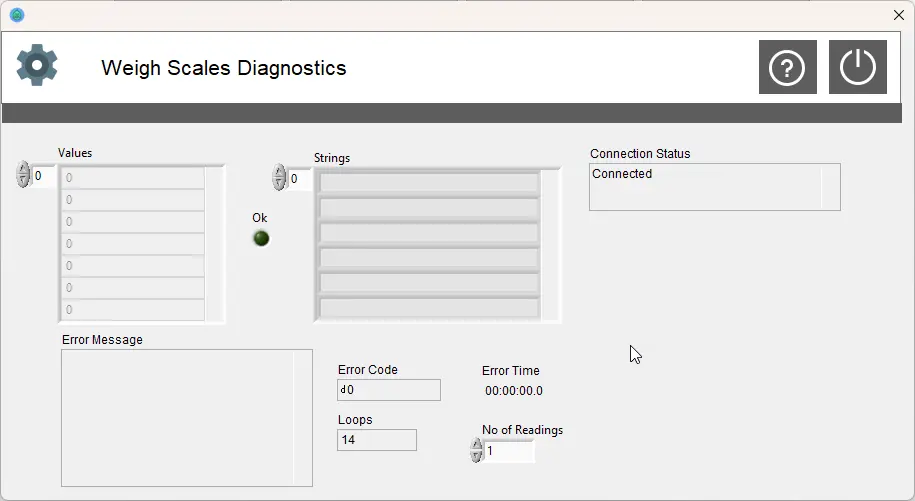
Task: Click the 'Connected' status text
Action: (x=622, y=174)
